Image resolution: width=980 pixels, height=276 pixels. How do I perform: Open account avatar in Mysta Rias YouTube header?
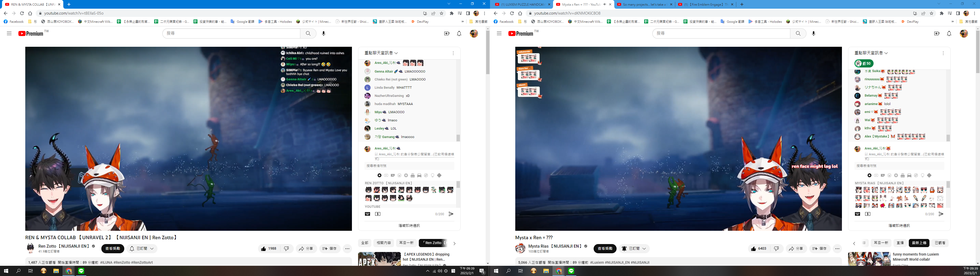[x=964, y=33]
